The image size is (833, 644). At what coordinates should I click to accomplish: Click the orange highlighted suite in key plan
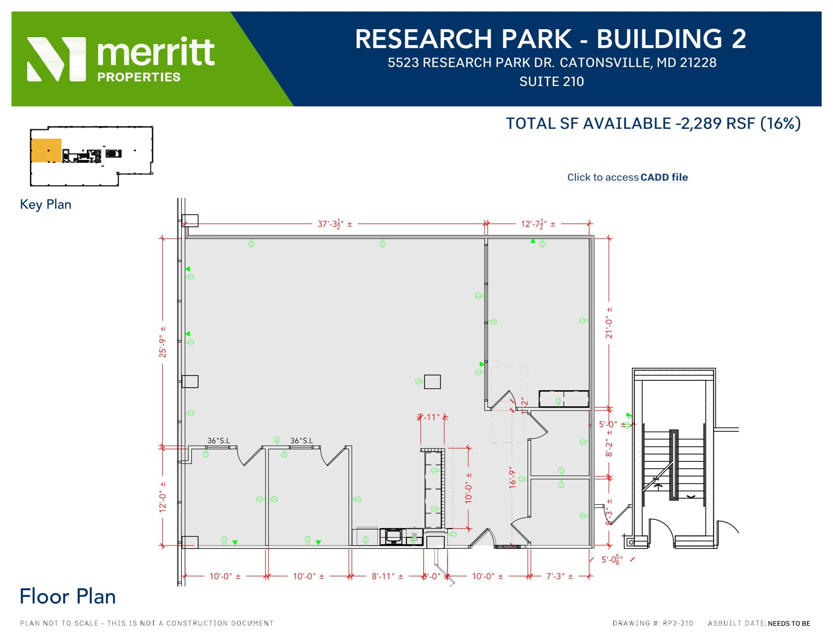(46, 151)
